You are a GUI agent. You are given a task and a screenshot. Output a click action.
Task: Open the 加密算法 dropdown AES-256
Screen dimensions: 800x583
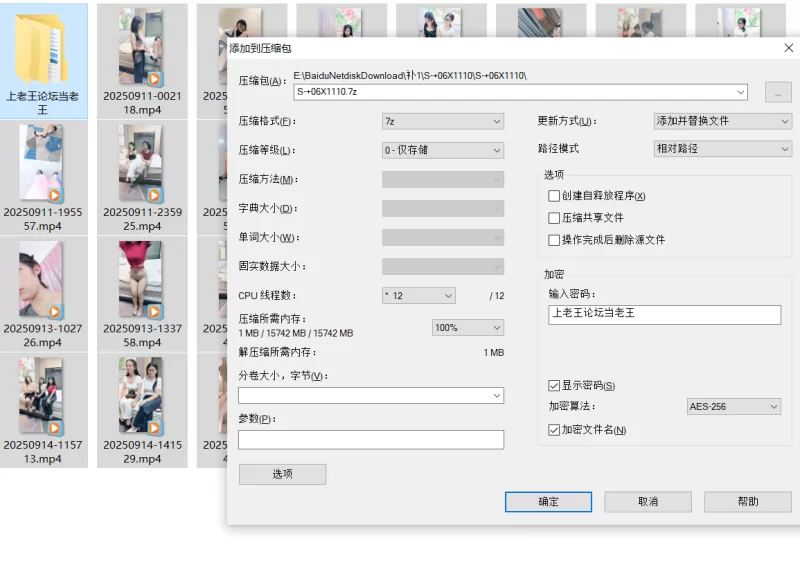tap(734, 407)
